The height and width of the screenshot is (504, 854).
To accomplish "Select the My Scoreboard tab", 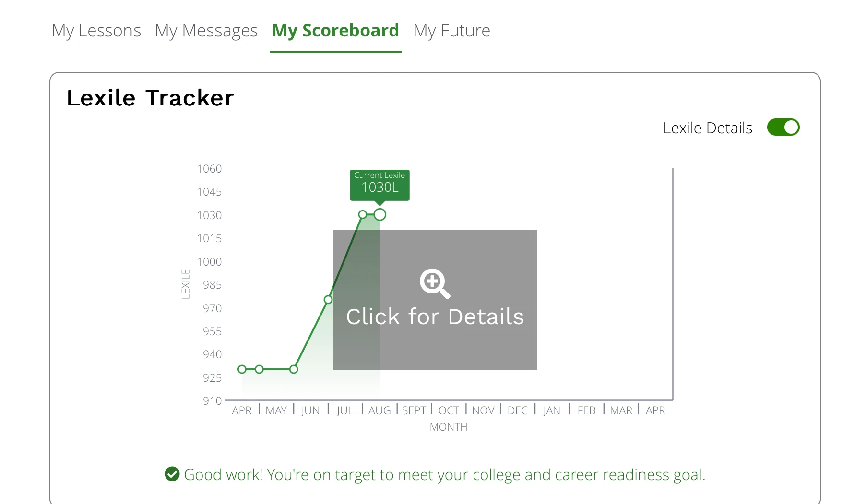I will [x=335, y=31].
